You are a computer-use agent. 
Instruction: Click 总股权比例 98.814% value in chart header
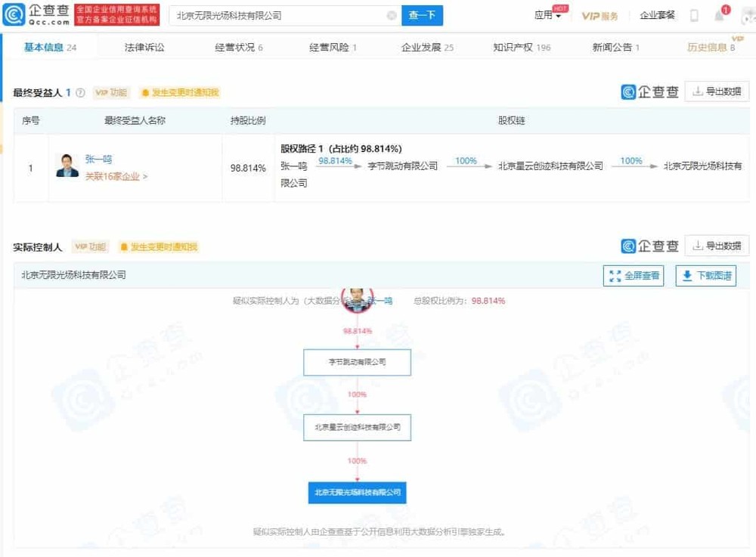pyautogui.click(x=488, y=301)
